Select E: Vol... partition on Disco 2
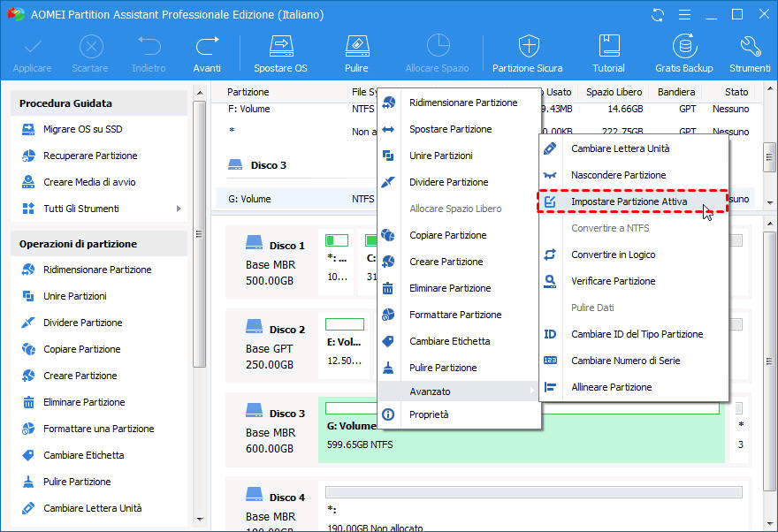Viewport: 778px width, 532px height. point(344,346)
